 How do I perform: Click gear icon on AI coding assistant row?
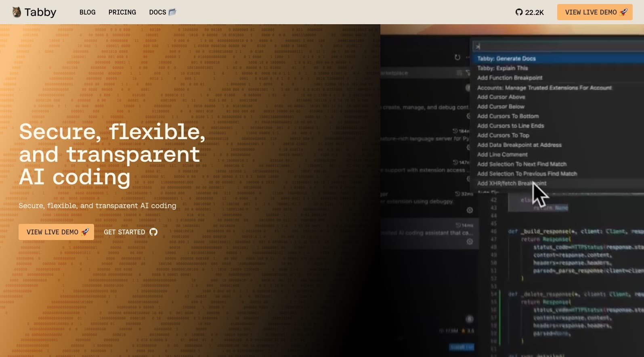(x=470, y=242)
